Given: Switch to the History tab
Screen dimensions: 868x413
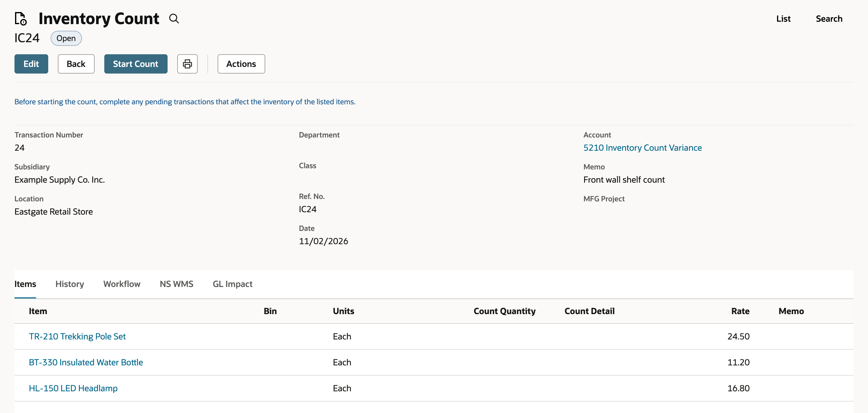Looking at the screenshot, I should pyautogui.click(x=70, y=284).
